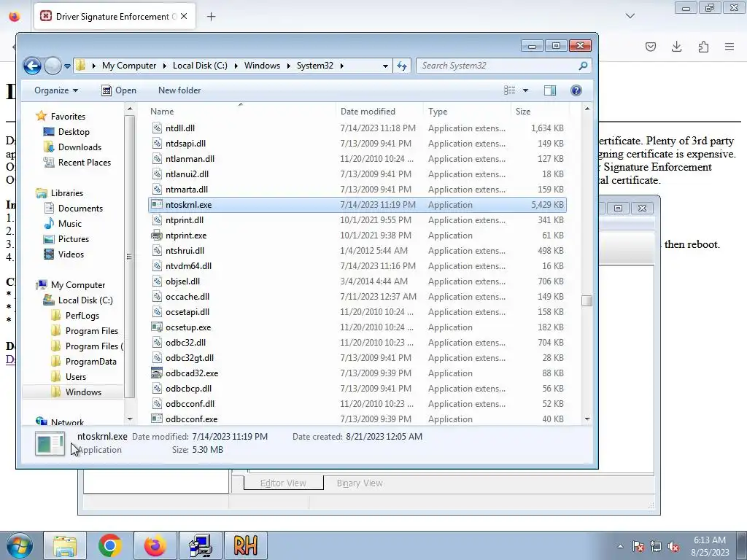Open Downloads in the navigation pane
Screen dimensions: 747x560
(x=80, y=147)
